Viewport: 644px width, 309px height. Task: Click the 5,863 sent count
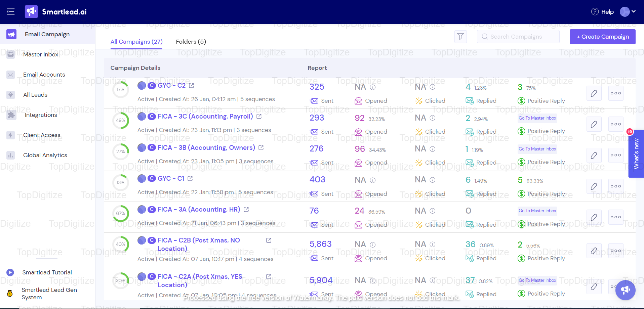pyautogui.click(x=321, y=244)
